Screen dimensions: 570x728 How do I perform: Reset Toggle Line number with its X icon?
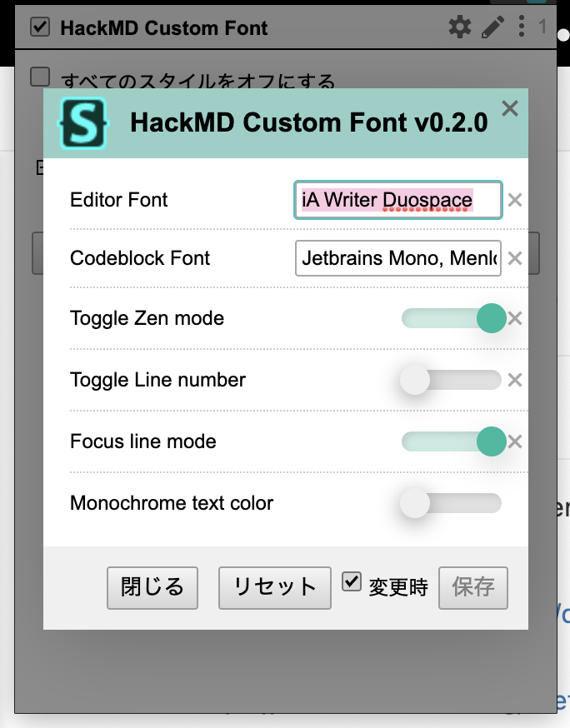(x=515, y=380)
